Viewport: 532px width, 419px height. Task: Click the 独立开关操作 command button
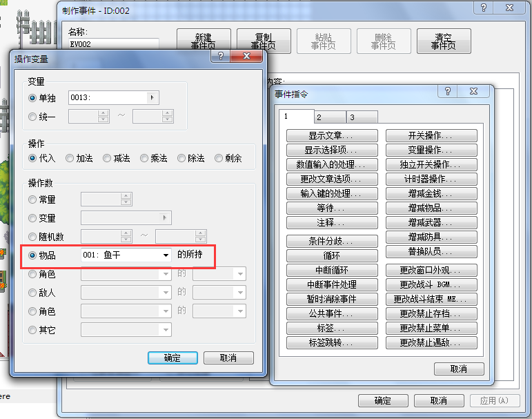(x=431, y=164)
